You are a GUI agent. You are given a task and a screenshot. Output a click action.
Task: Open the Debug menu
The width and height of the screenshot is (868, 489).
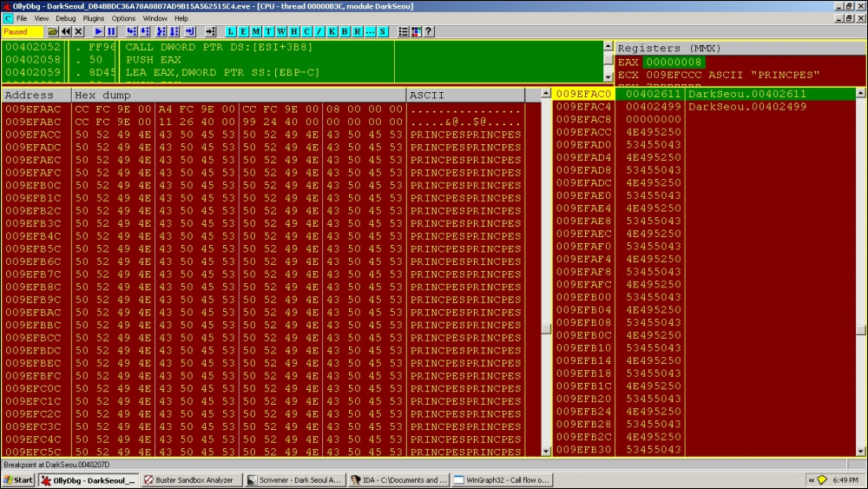coord(65,18)
